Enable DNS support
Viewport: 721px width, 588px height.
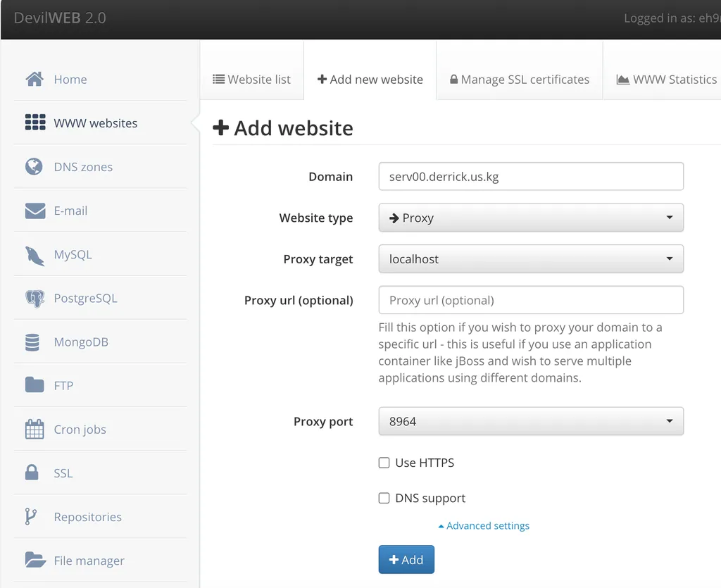pos(384,498)
